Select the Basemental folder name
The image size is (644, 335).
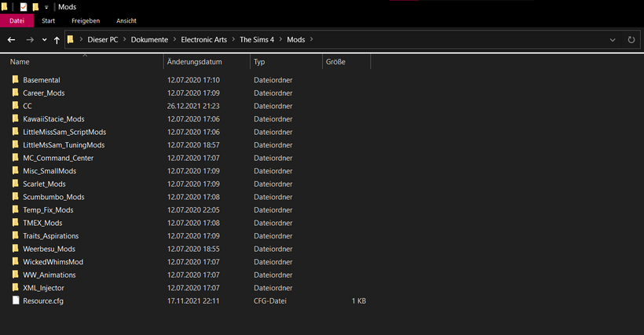(x=42, y=80)
